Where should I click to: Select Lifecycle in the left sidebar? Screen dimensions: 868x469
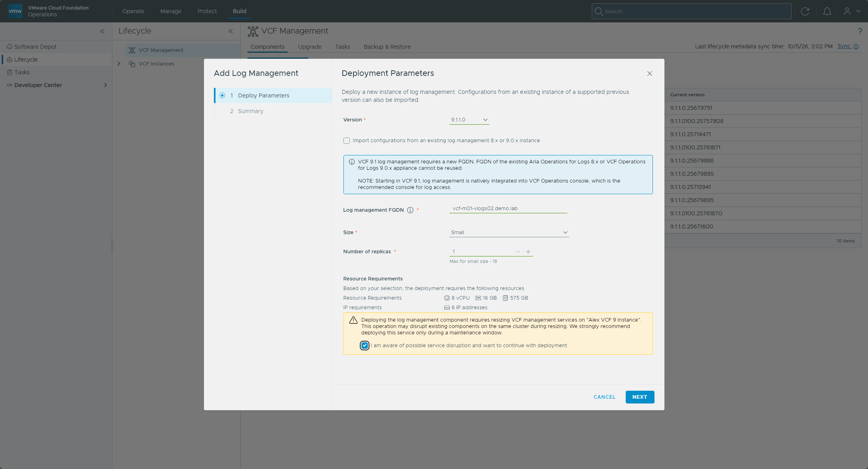tap(56, 60)
